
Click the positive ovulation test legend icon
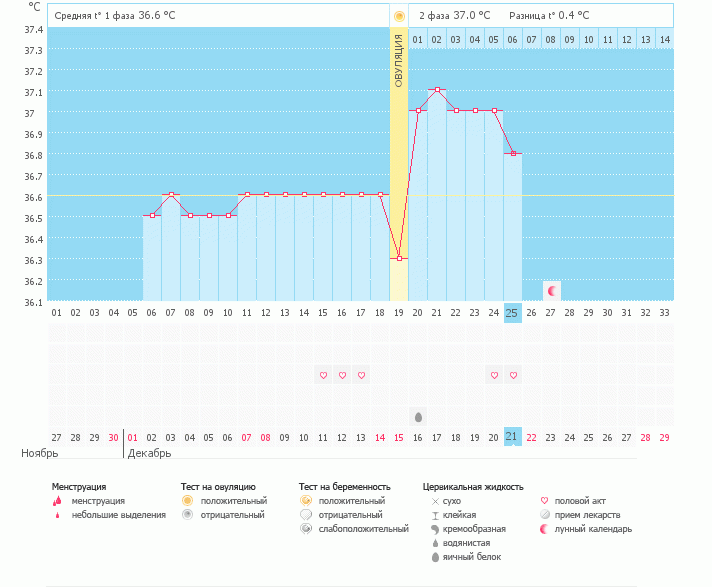(x=186, y=500)
